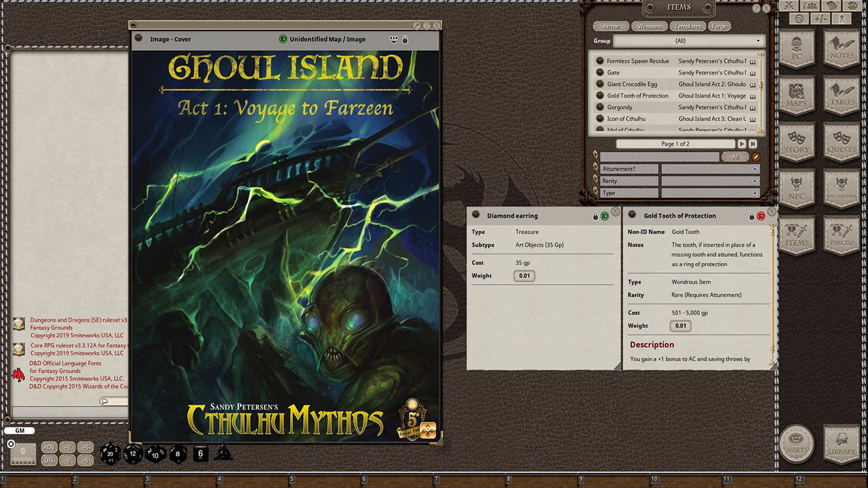Image resolution: width=868 pixels, height=488 pixels.
Task: Toggle the -5 modifier button
Action: 85,460
